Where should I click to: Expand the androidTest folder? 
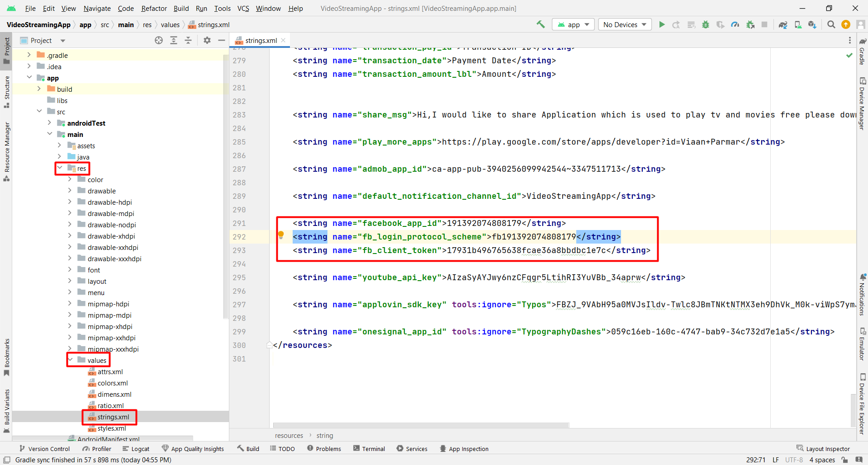[x=49, y=122]
